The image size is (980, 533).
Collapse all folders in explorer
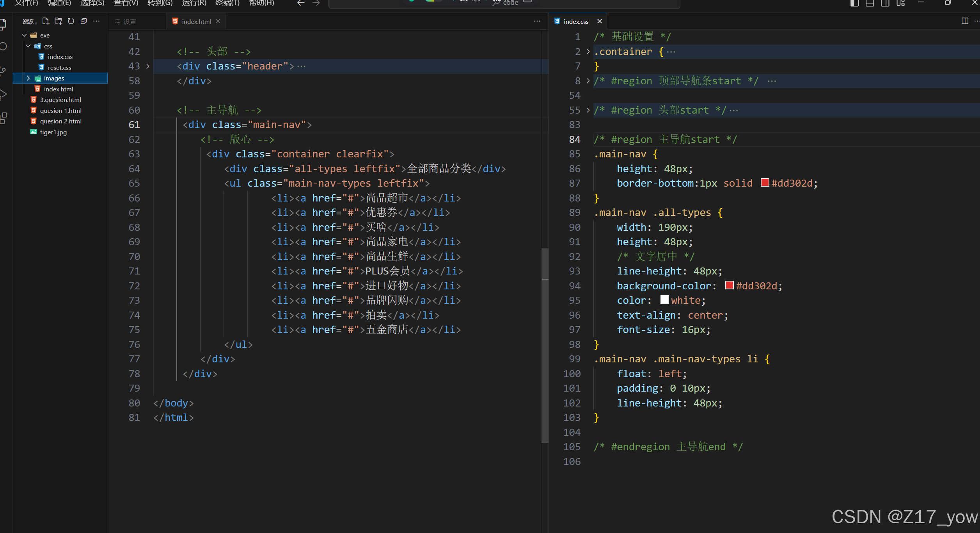pyautogui.click(x=83, y=21)
